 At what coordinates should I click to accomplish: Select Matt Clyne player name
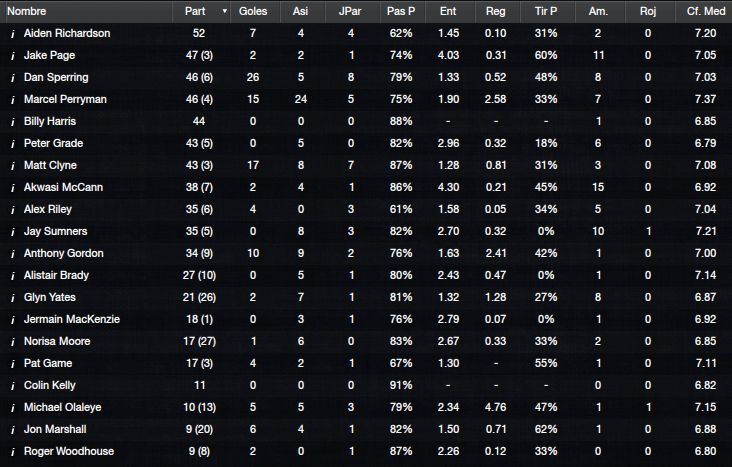tap(50, 165)
